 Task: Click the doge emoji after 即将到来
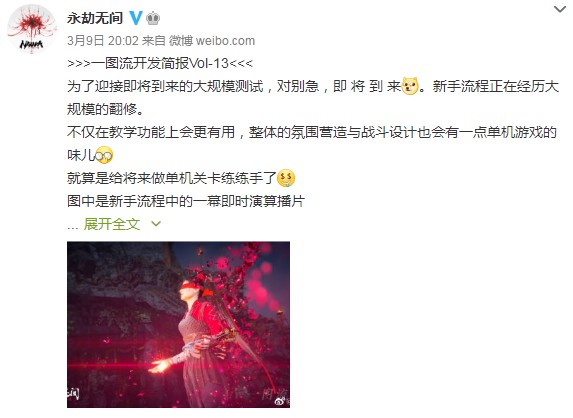[410, 87]
